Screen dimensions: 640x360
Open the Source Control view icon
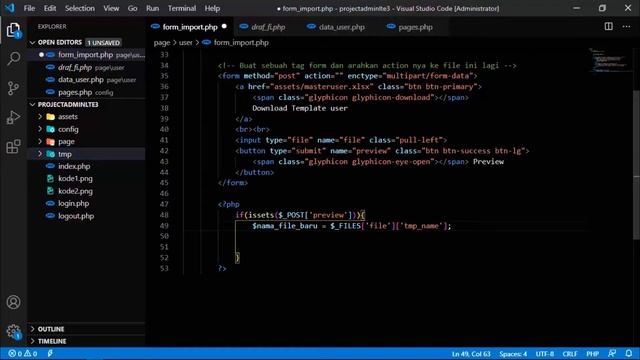[x=13, y=88]
